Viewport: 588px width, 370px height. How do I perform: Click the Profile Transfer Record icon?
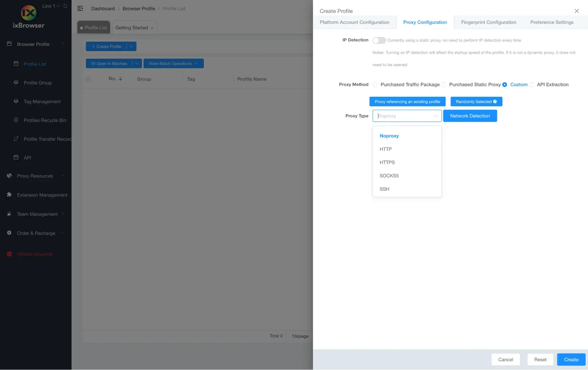click(x=16, y=139)
